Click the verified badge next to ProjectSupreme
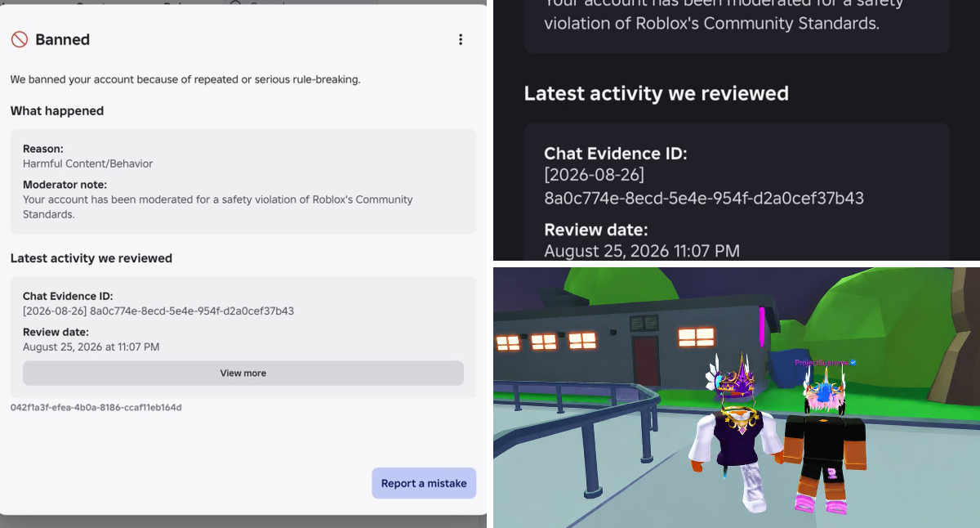The image size is (980, 528). click(853, 362)
